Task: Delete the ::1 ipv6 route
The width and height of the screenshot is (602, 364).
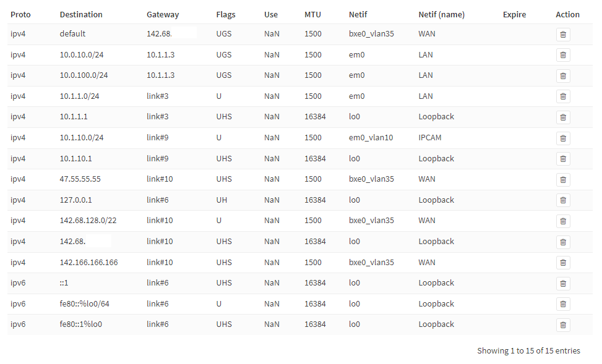Action: [562, 283]
